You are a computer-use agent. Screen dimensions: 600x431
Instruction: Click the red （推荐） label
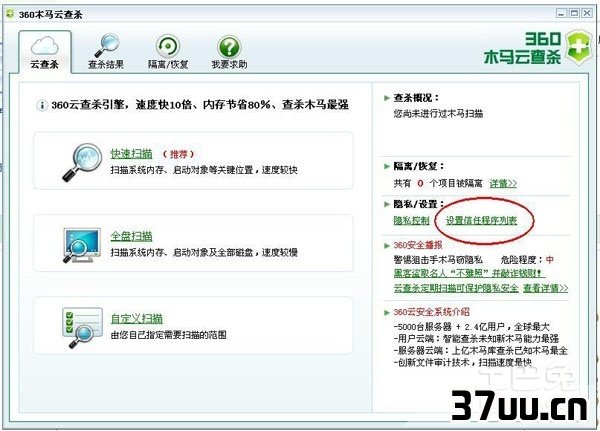coord(179,154)
